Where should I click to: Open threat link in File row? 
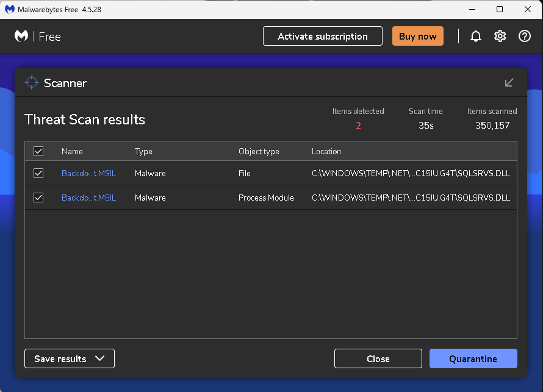tap(88, 173)
